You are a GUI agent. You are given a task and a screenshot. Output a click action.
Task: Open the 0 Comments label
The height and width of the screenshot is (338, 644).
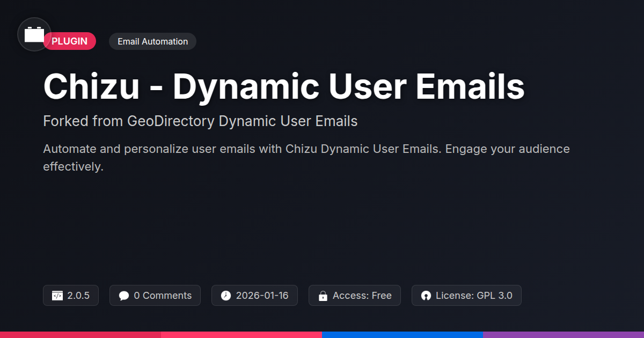[163, 296]
